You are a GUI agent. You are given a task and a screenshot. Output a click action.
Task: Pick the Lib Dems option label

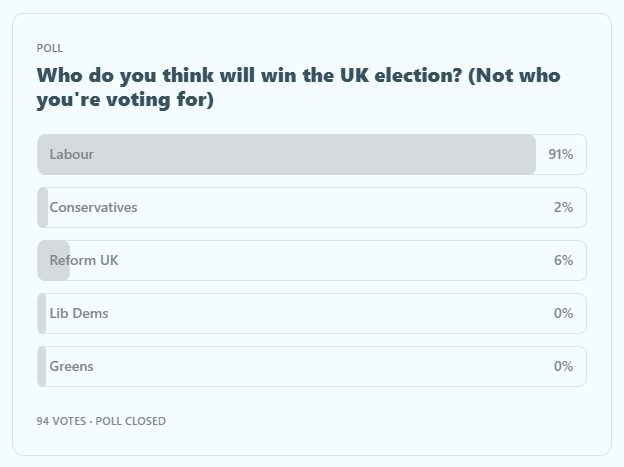click(x=79, y=314)
